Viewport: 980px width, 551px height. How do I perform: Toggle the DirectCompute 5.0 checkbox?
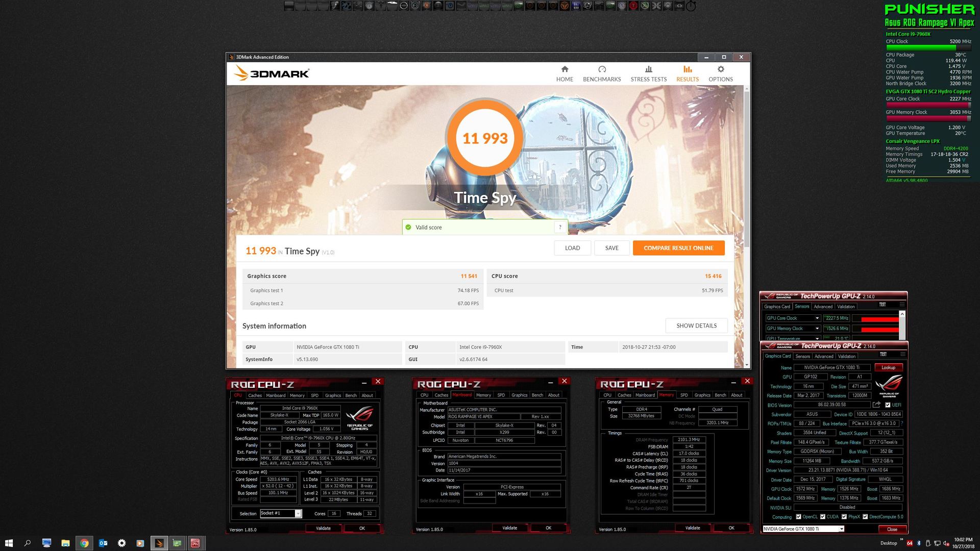[x=865, y=517]
